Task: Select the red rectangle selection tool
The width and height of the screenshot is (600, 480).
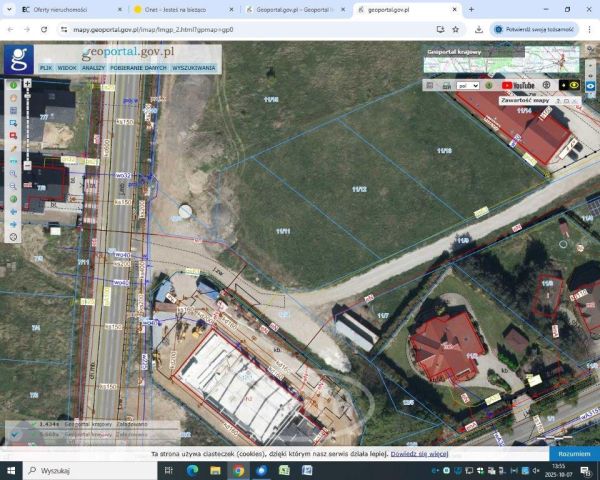Action: (x=13, y=136)
